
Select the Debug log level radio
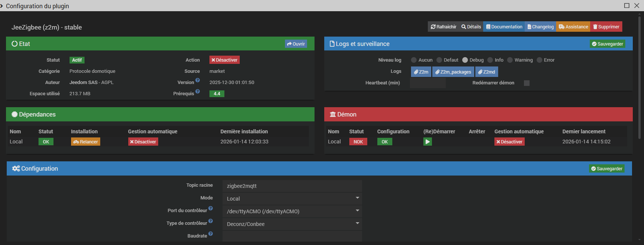pyautogui.click(x=465, y=60)
